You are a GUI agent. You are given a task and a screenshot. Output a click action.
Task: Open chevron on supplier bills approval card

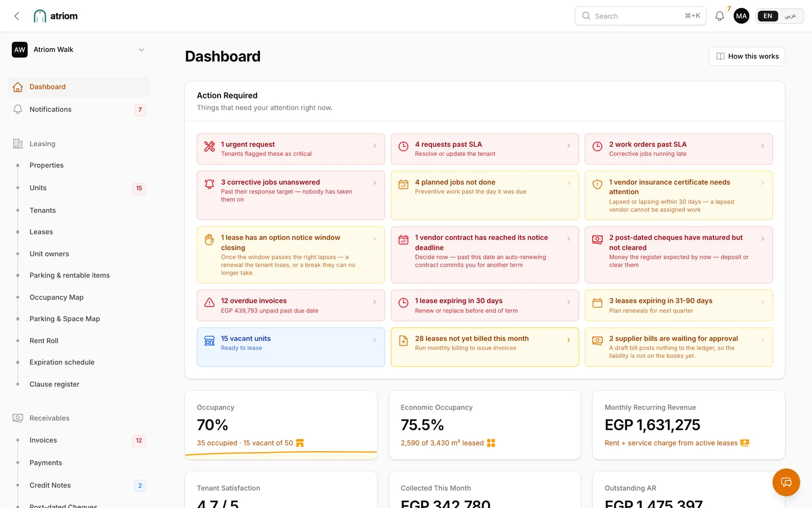pyautogui.click(x=762, y=340)
